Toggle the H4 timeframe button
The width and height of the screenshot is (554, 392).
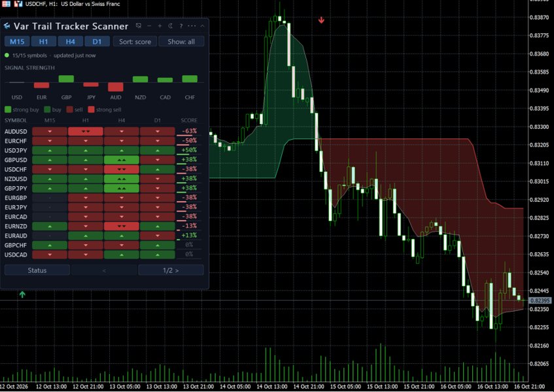click(70, 42)
